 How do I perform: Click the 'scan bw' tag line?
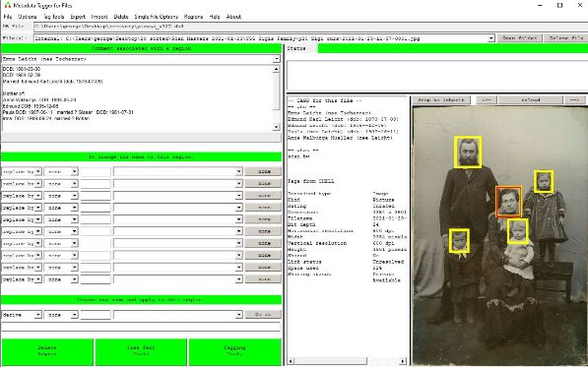click(x=298, y=156)
